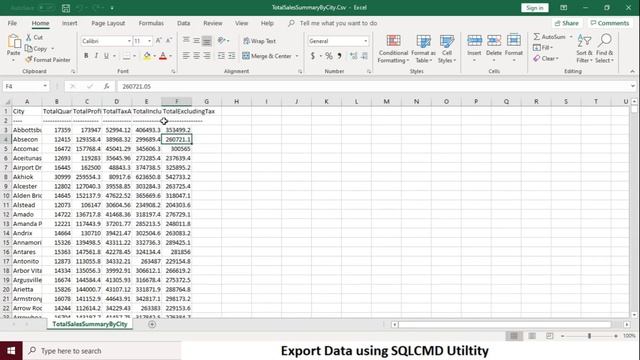The width and height of the screenshot is (640, 360).
Task: Switch to the Page Layout tab
Action: click(108, 23)
